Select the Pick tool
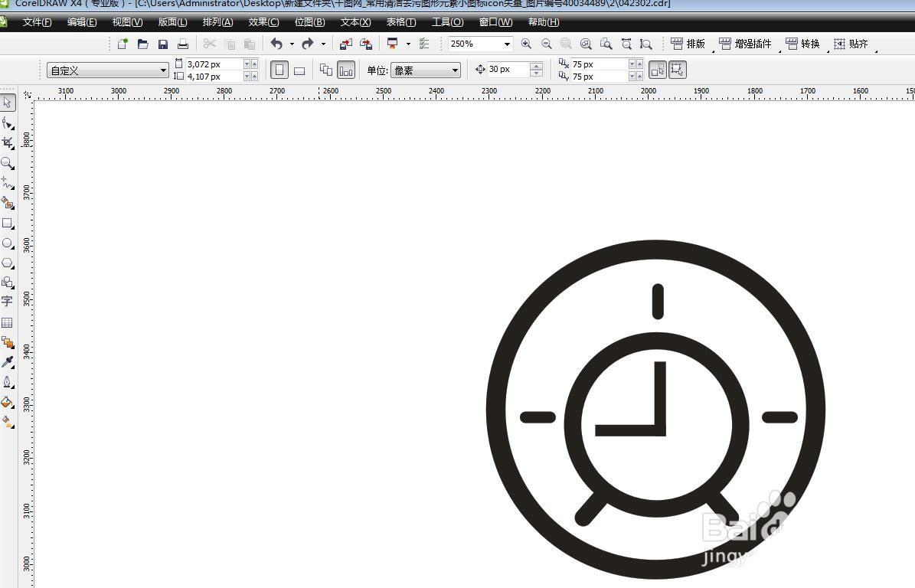The width and height of the screenshot is (915, 588). (x=8, y=102)
